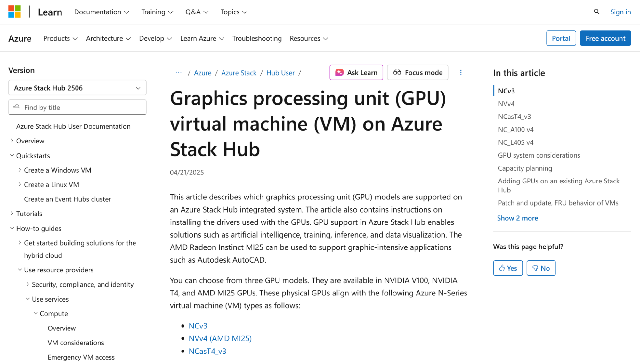640x364 pixels.
Task: Open the more actions vertical ellipsis
Action: [461, 72]
